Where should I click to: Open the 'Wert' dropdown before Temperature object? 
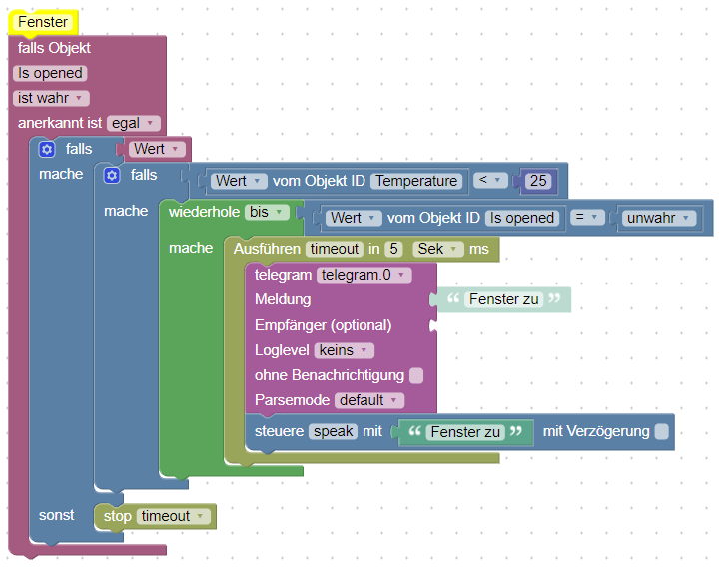pyautogui.click(x=239, y=181)
